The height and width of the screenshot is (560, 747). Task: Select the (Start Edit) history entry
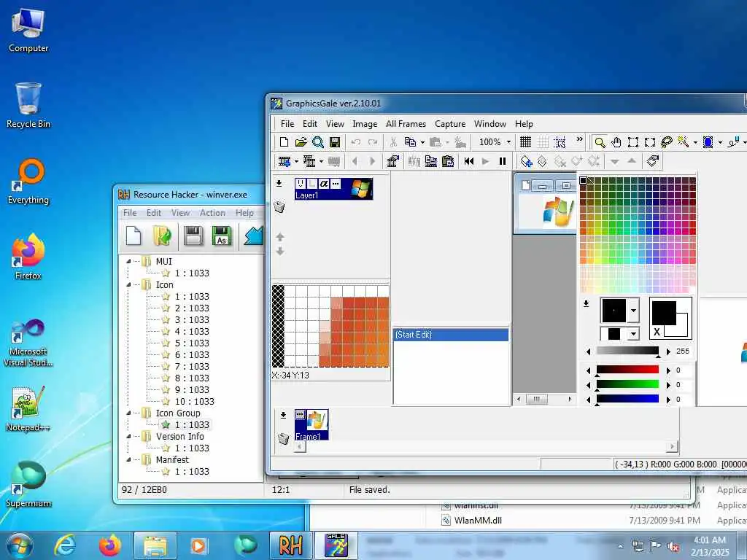click(x=451, y=335)
